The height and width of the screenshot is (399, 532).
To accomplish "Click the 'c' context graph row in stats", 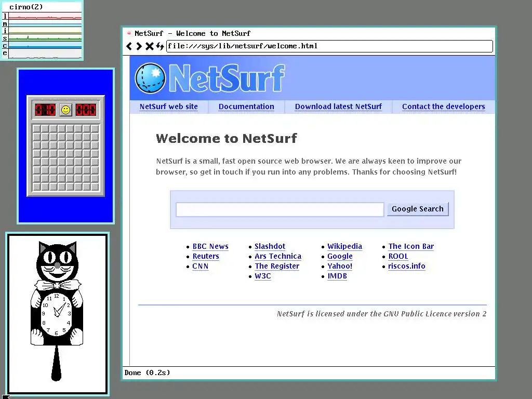I will [42, 46].
